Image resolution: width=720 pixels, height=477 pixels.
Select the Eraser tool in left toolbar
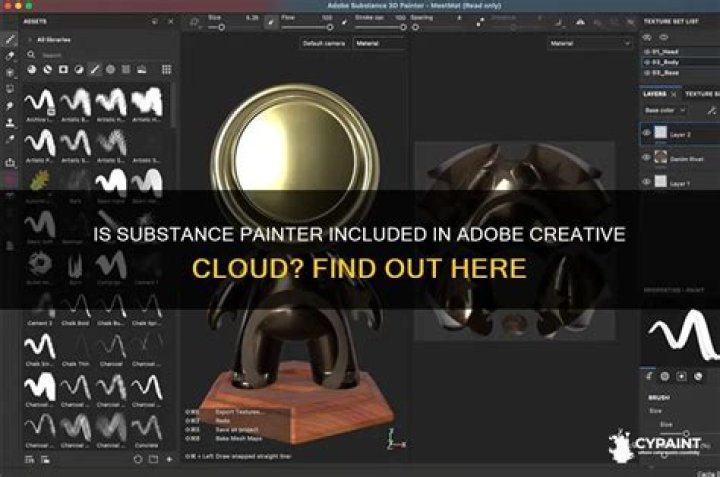tap(10, 55)
